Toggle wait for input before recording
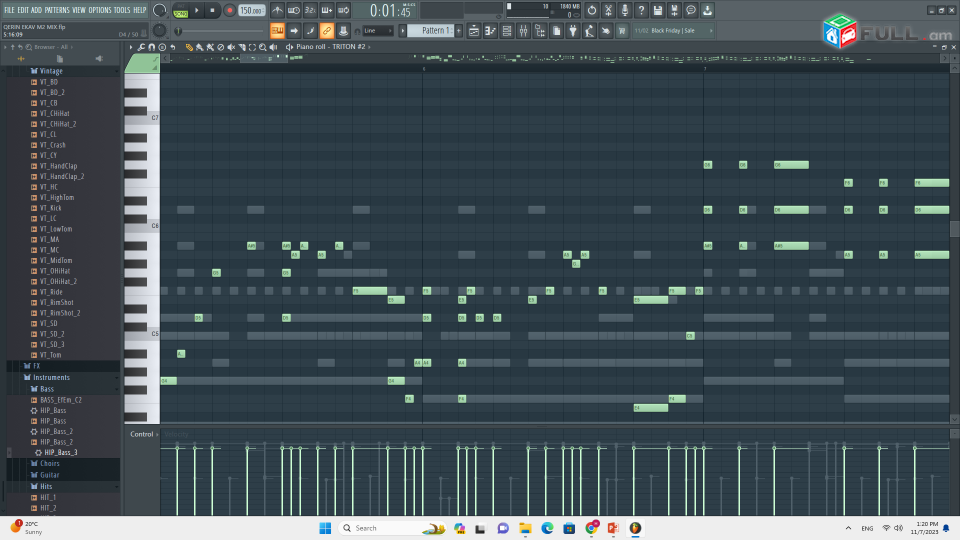The width and height of the screenshot is (960, 540). coord(294,10)
